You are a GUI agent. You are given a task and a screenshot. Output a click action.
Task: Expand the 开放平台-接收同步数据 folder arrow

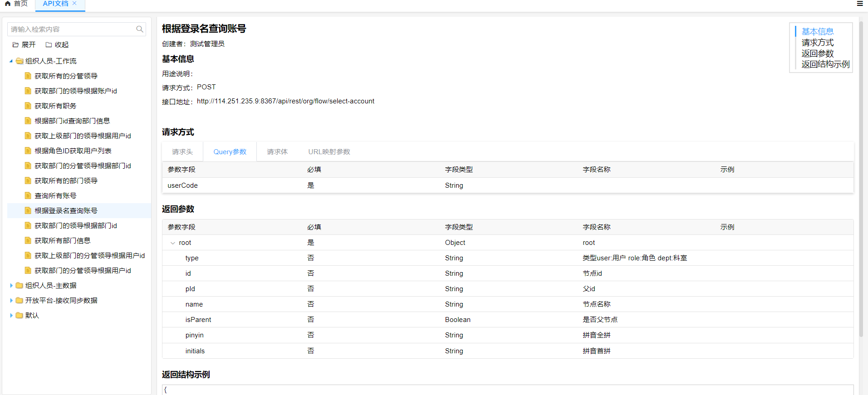(x=11, y=301)
